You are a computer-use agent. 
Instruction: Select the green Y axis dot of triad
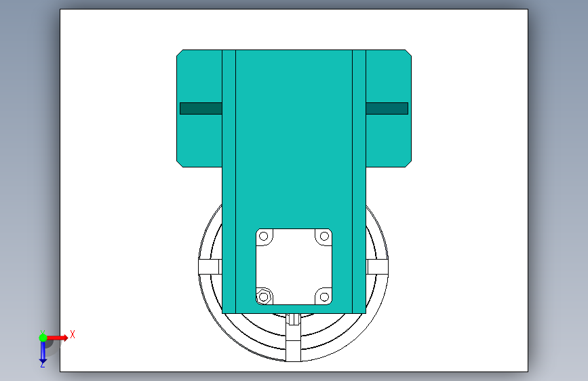[x=43, y=338]
